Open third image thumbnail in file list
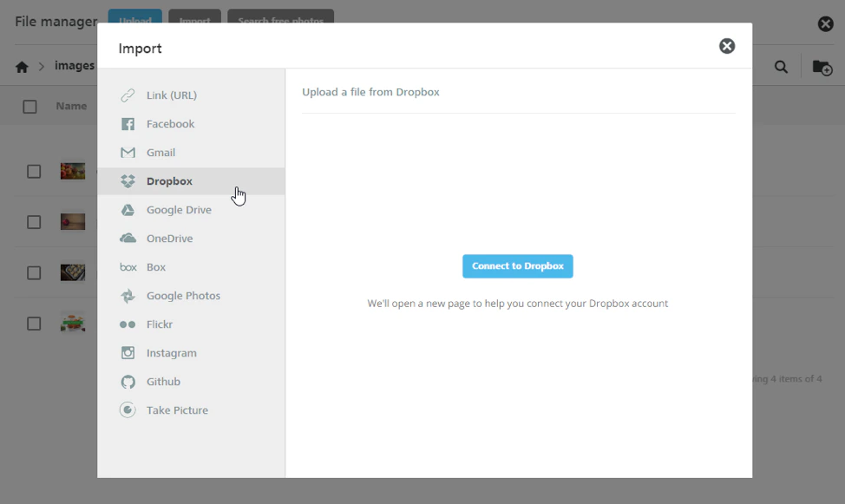Viewport: 845px width, 504px height. (73, 272)
